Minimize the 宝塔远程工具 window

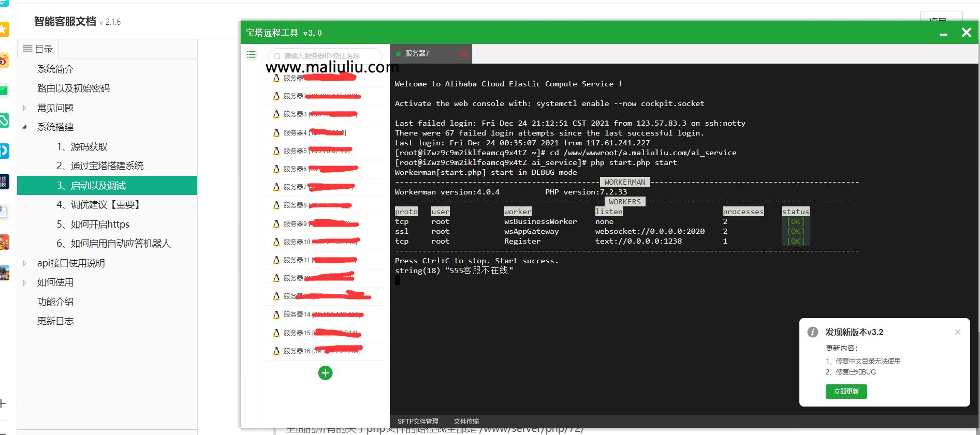tap(943, 34)
